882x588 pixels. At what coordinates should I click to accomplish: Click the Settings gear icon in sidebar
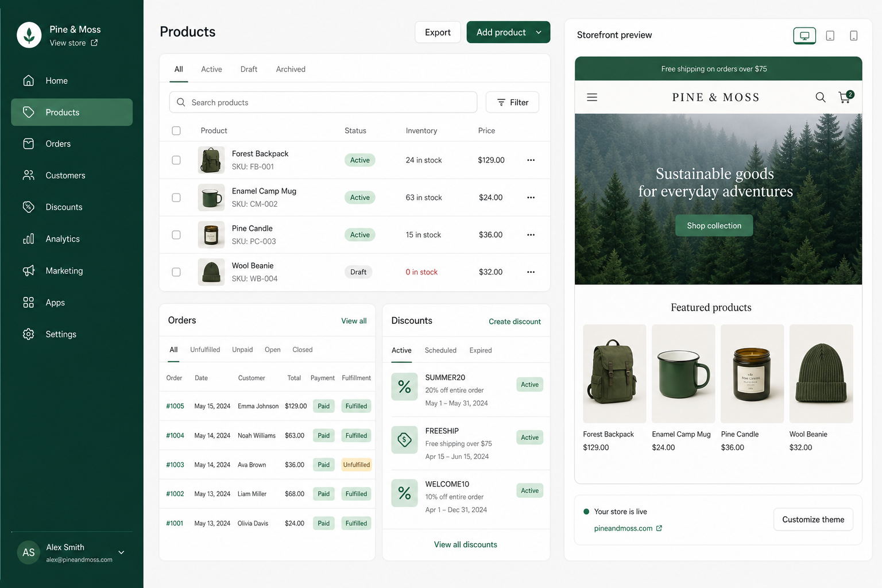29,334
